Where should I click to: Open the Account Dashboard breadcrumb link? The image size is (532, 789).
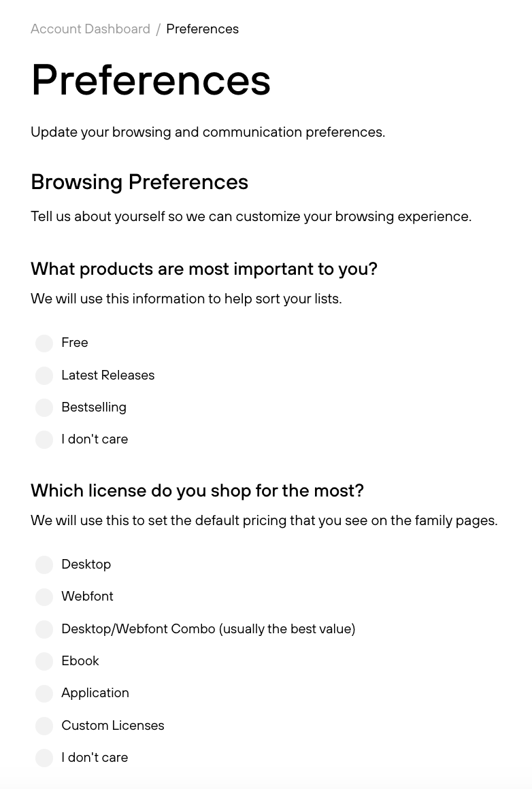coord(90,29)
